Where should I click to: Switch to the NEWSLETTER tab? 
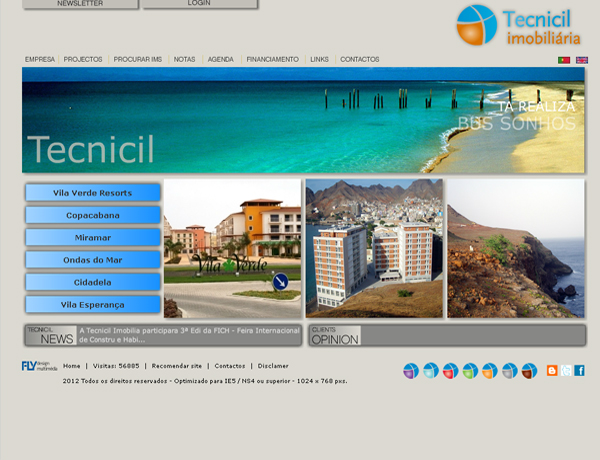tap(80, 4)
